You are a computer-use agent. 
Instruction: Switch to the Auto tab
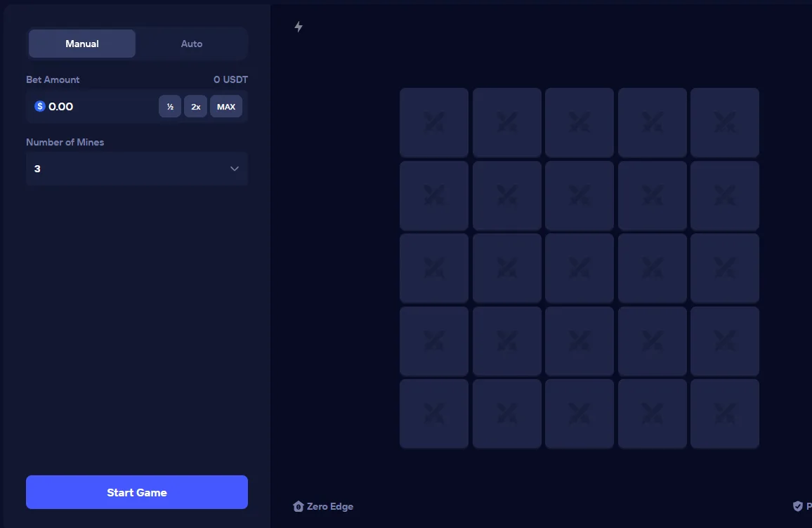point(192,44)
